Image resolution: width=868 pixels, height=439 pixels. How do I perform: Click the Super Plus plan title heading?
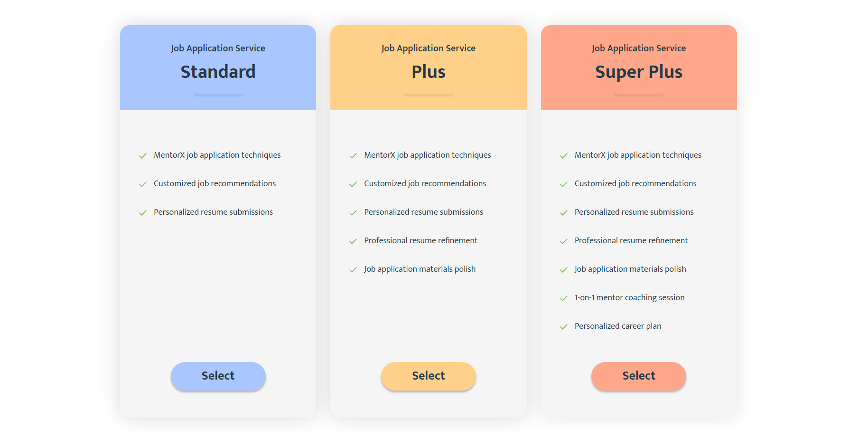click(638, 72)
